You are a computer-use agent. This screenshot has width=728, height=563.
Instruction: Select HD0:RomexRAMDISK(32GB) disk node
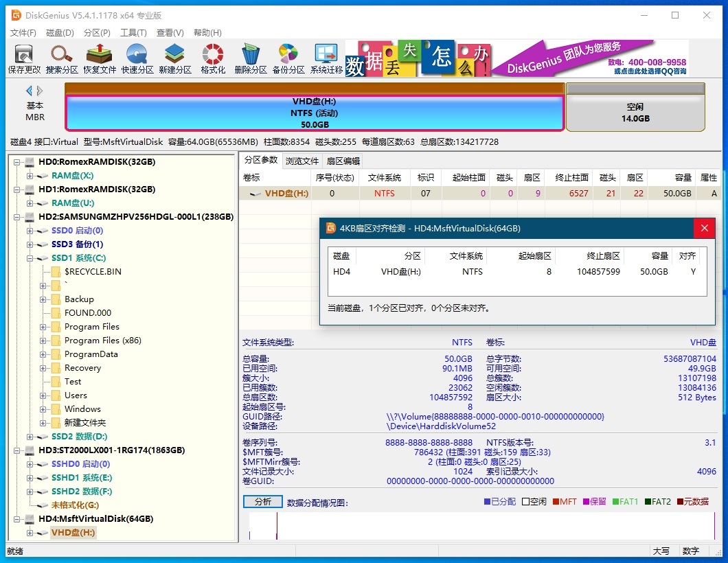pos(97,161)
